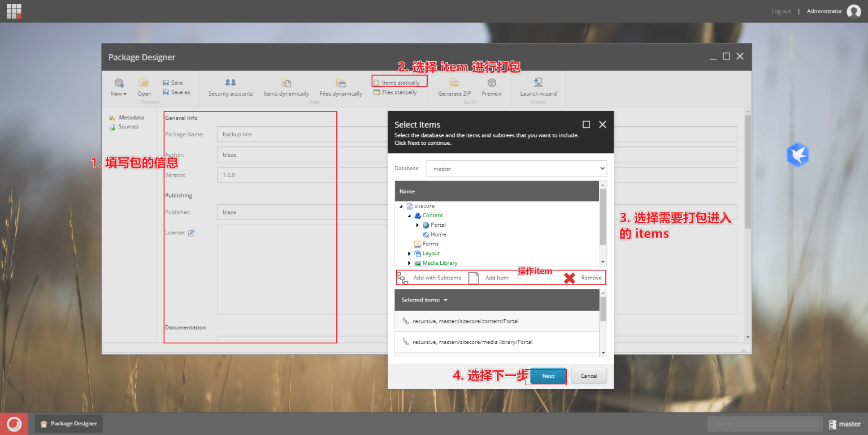Click the Metadata label in left pane
Image resolution: width=868 pixels, height=435 pixels.
[131, 118]
